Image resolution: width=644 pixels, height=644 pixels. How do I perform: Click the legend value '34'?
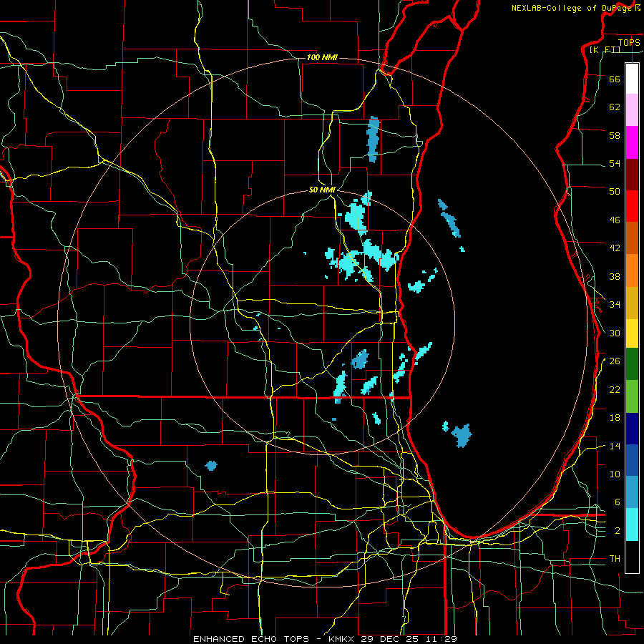(615, 305)
